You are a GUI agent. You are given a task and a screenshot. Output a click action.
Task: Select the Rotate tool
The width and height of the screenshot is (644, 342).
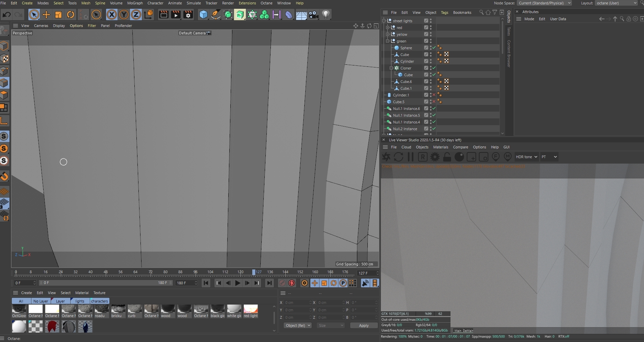click(x=71, y=15)
